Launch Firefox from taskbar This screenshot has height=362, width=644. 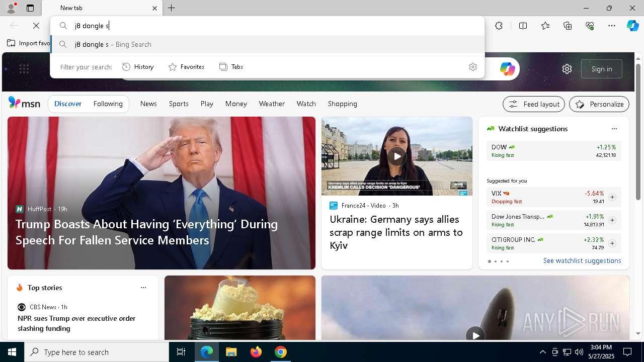(256, 352)
